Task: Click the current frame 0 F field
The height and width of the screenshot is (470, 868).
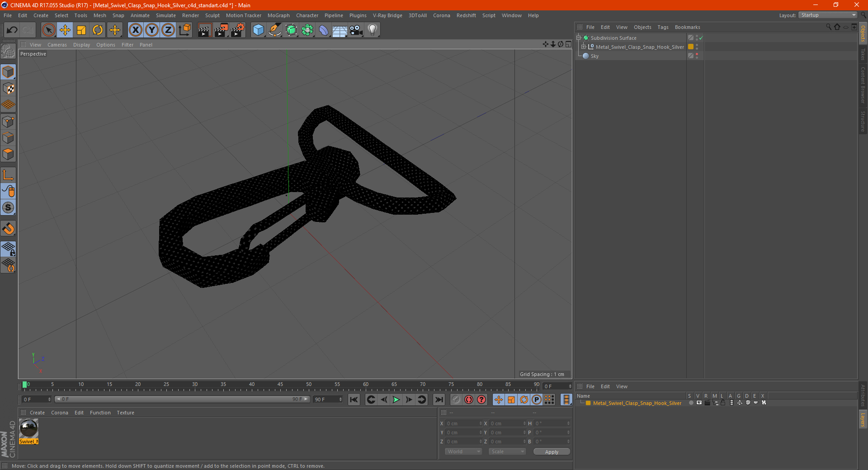Action: click(37, 399)
